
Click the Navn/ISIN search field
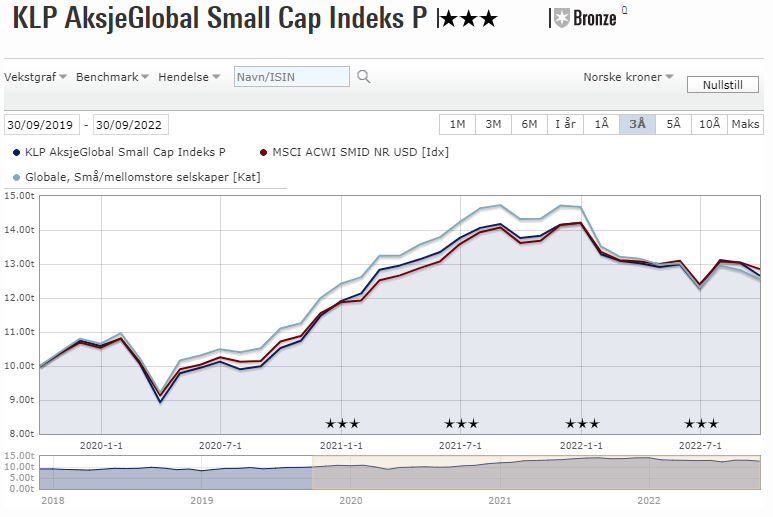pos(292,77)
